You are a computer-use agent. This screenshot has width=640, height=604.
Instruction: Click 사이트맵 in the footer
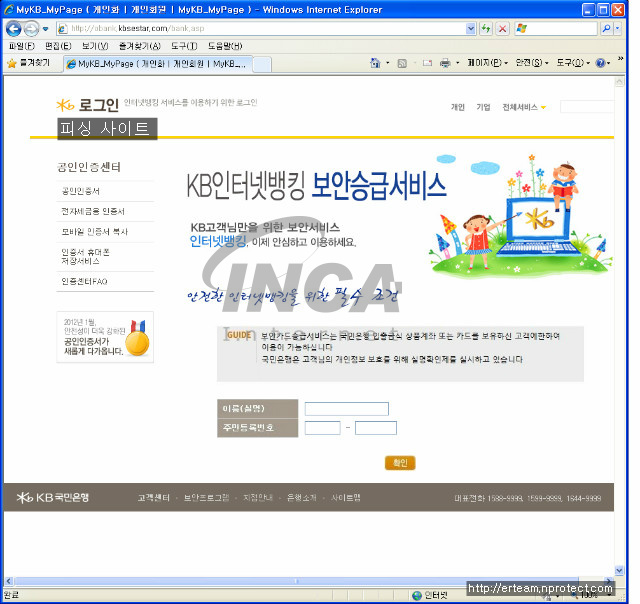point(346,498)
